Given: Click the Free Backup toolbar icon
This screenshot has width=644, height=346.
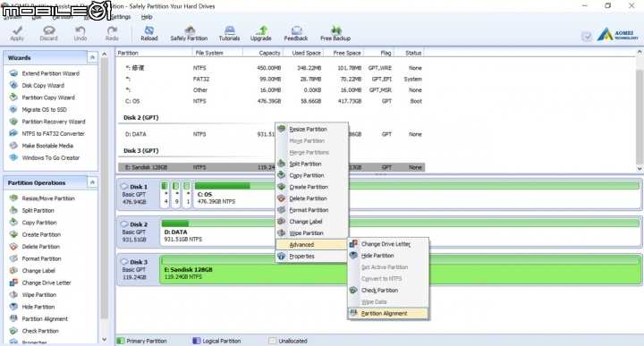Looking at the screenshot, I should (x=335, y=33).
